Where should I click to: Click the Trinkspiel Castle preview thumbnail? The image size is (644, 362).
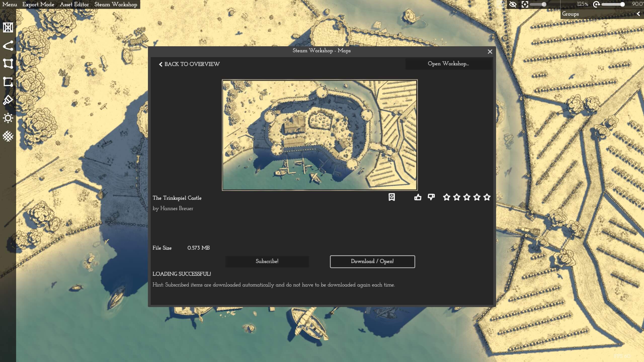[319, 135]
